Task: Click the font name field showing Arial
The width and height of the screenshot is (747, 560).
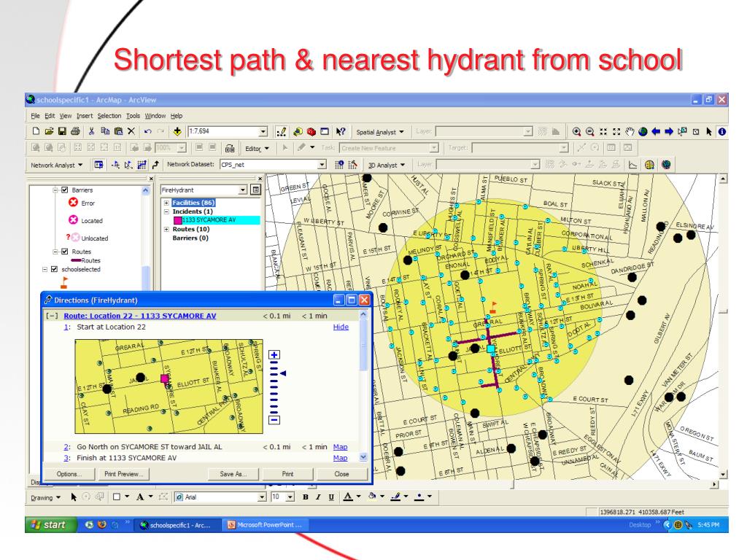Action: tap(220, 497)
